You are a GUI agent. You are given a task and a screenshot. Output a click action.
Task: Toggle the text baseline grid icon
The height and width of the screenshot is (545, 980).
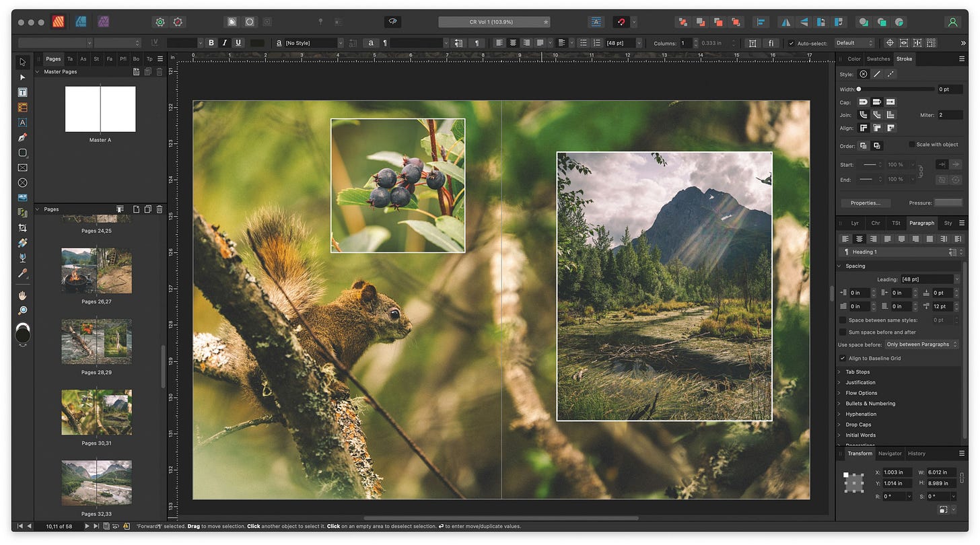[x=596, y=22]
